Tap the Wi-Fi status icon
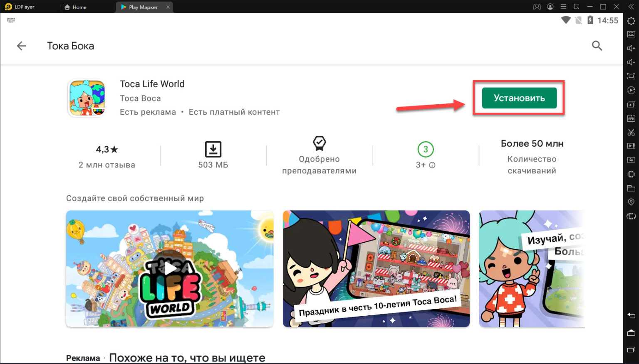The width and height of the screenshot is (639, 364). pos(566,20)
